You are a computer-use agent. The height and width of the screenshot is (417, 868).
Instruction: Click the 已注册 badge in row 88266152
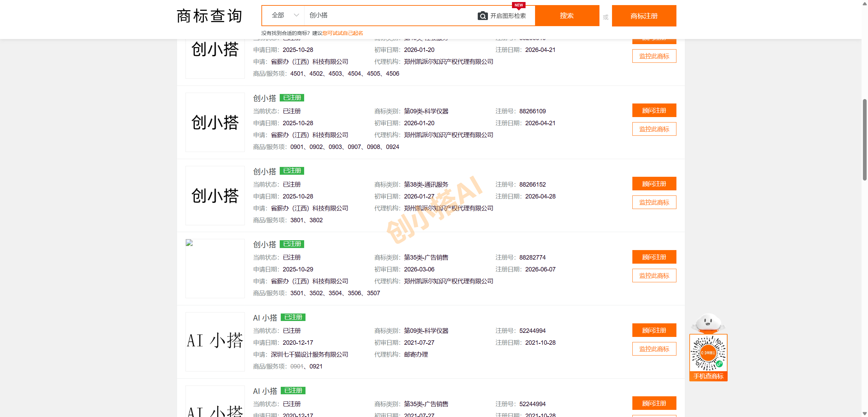click(292, 171)
